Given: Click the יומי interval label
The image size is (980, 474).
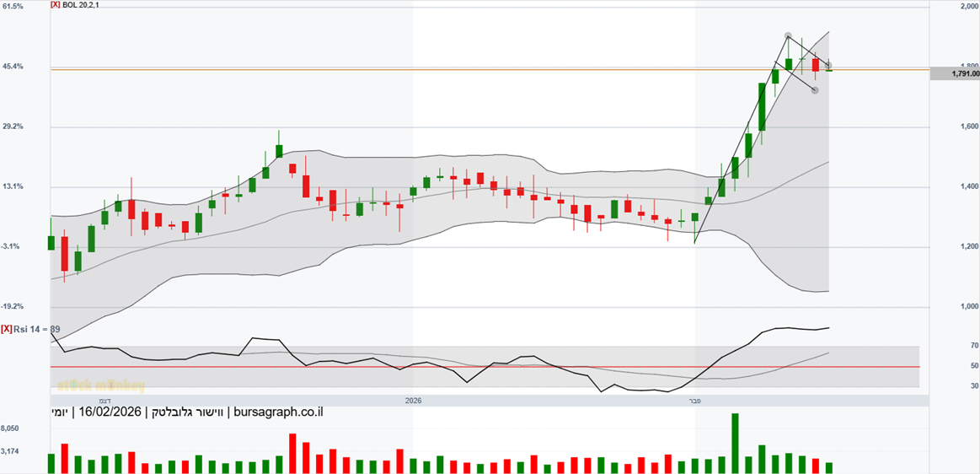Looking at the screenshot, I should click(x=61, y=412).
